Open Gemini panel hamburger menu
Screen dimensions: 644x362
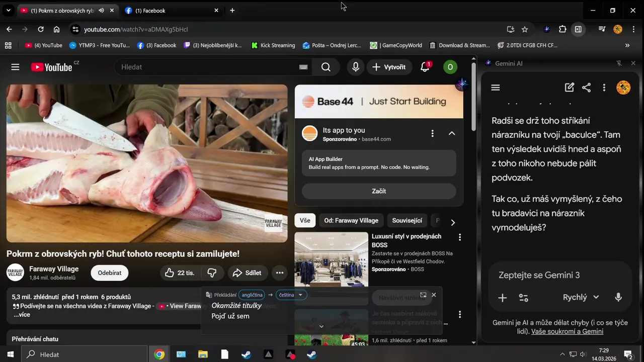click(x=495, y=87)
